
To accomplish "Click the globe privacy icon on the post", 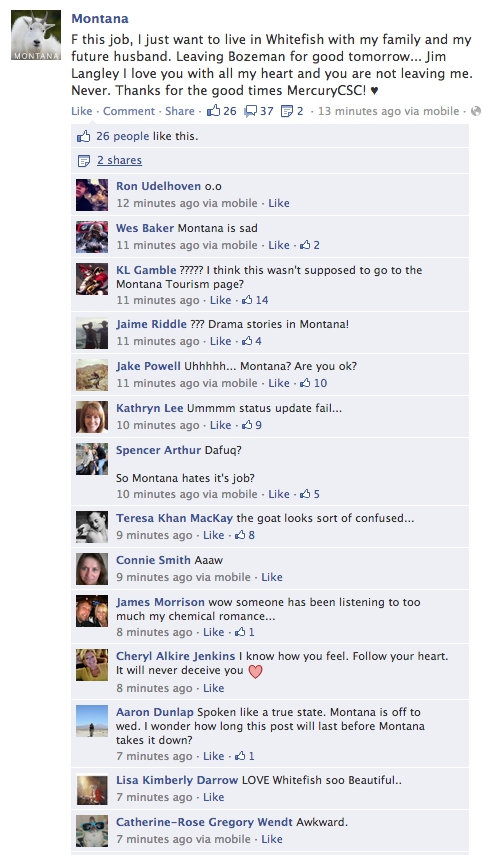I will point(476,111).
